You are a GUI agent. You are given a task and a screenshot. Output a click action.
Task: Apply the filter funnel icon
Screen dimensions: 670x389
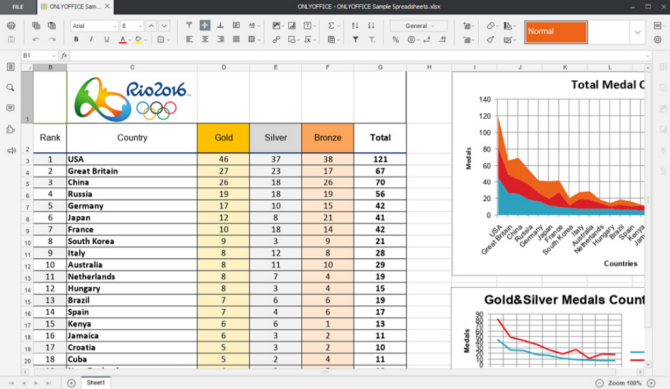point(355,39)
